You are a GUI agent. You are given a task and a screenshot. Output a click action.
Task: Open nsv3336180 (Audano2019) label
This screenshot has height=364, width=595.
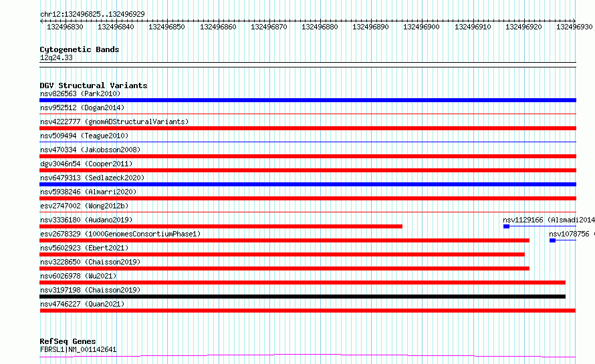[x=86, y=220]
